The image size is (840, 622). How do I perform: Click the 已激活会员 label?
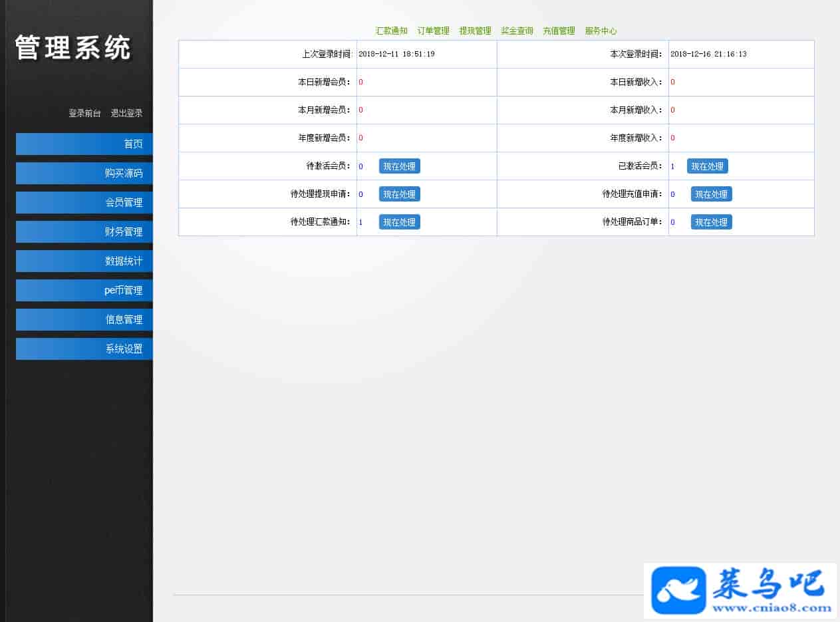pyautogui.click(x=640, y=166)
